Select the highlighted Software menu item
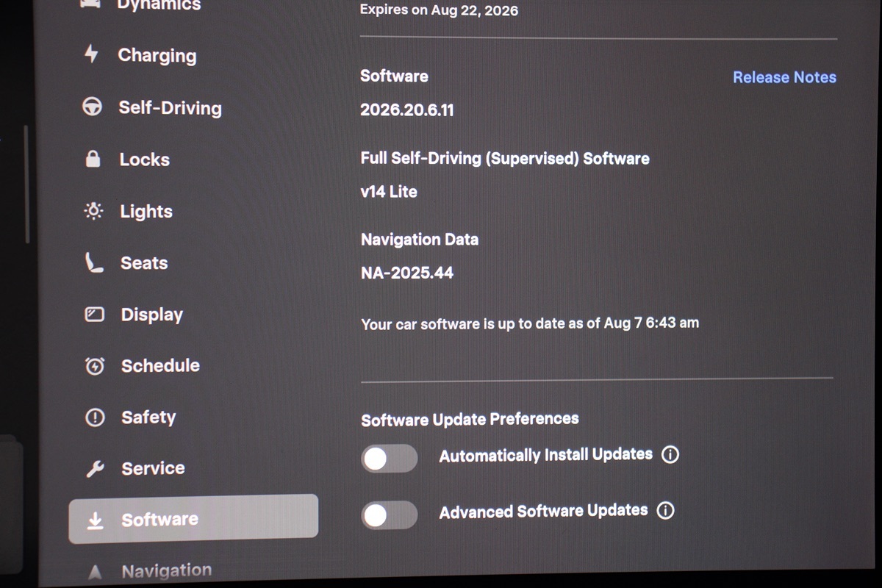The image size is (882, 588). click(x=193, y=519)
